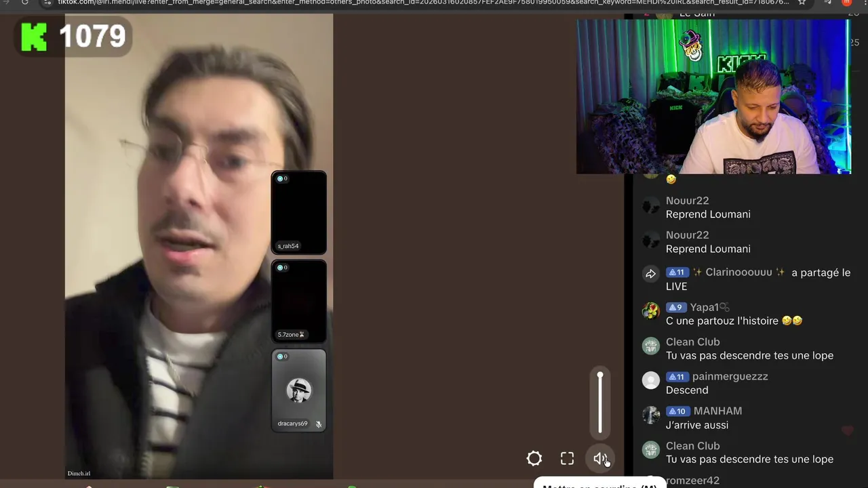Click the level 9 badge beside Yapa1

[x=676, y=307]
